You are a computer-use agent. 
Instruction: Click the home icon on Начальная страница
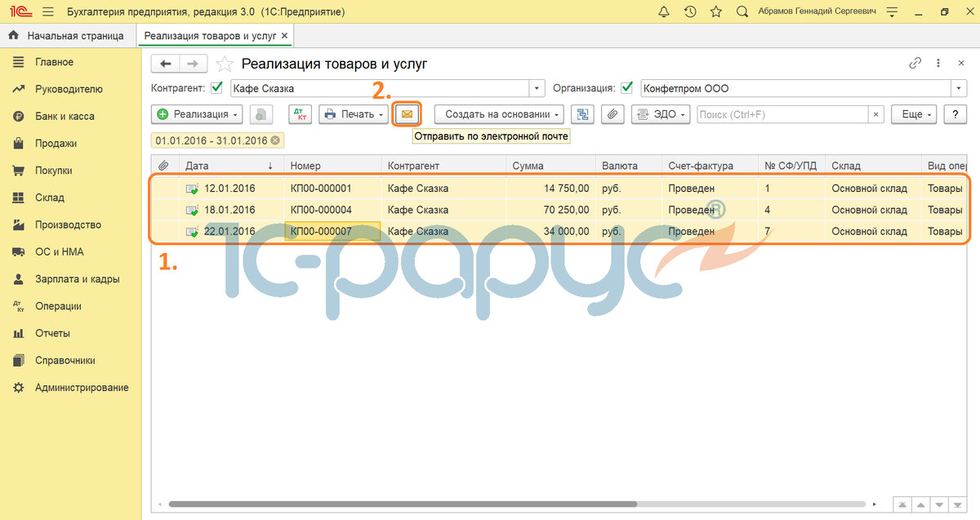point(13,36)
